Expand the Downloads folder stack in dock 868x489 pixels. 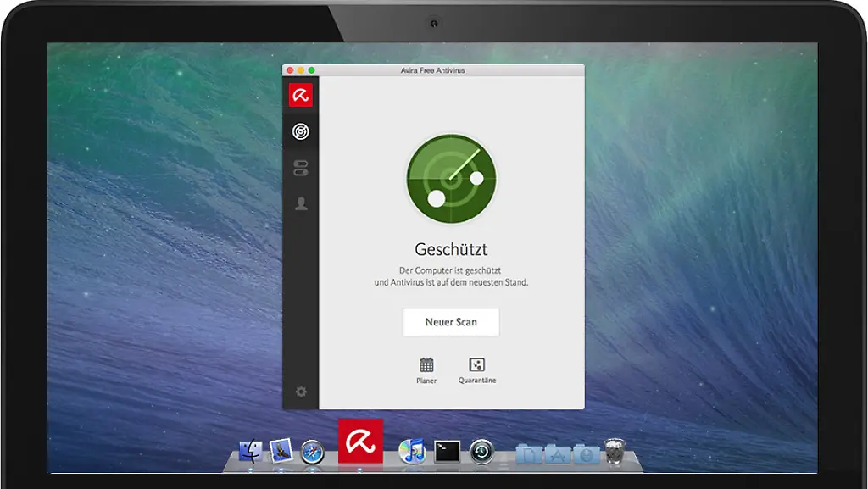[585, 454]
